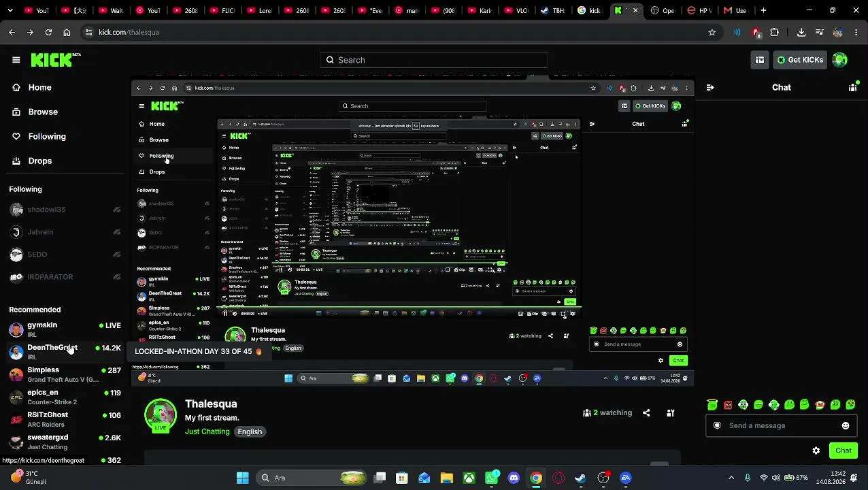Open Jahrein followed channel
Viewport: 868px width, 490px height.
[65, 232]
